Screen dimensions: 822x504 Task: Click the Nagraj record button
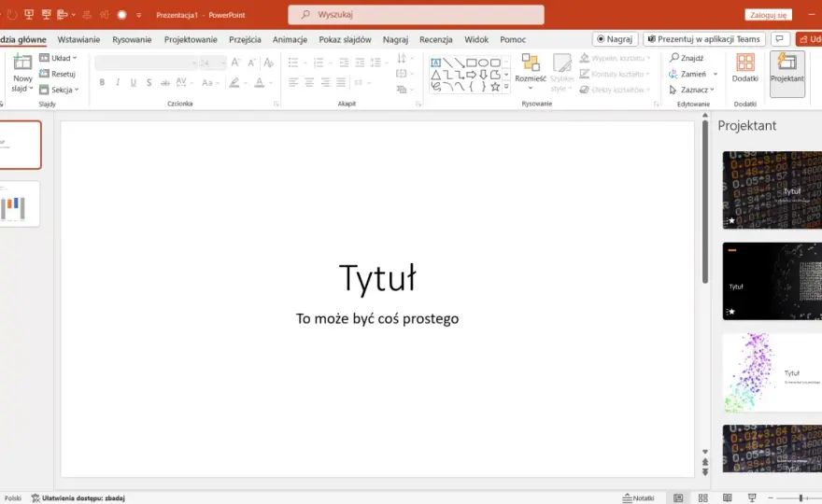coord(615,39)
